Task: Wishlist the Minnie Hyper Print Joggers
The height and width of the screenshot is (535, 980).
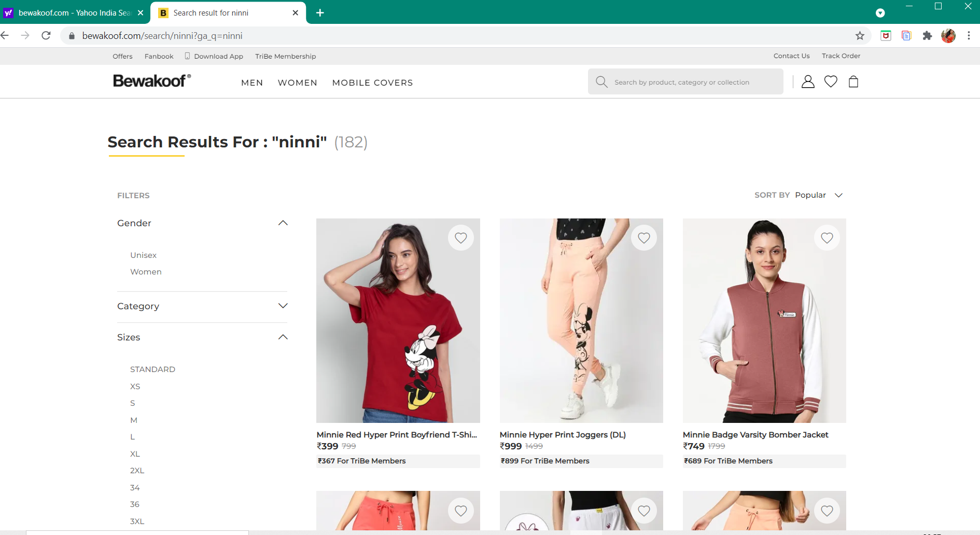Action: click(643, 238)
